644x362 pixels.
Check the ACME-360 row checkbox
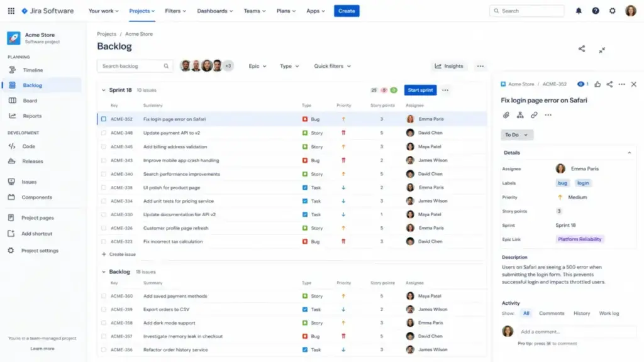click(x=104, y=296)
